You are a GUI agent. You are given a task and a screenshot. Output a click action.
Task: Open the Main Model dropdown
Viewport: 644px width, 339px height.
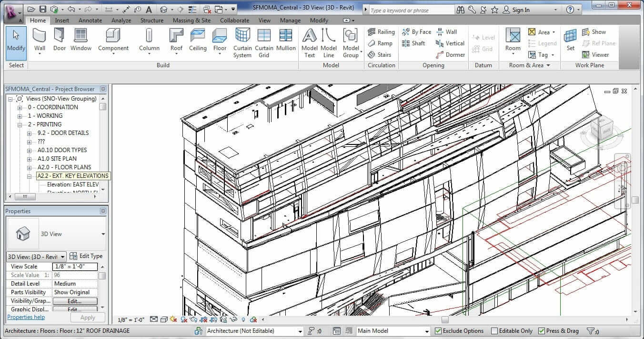[427, 330]
